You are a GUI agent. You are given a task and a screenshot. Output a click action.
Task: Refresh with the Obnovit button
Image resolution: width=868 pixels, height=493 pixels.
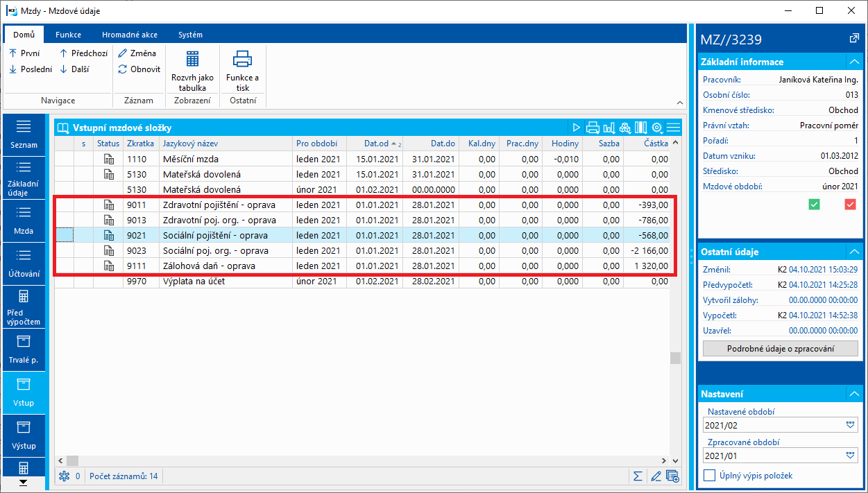139,69
